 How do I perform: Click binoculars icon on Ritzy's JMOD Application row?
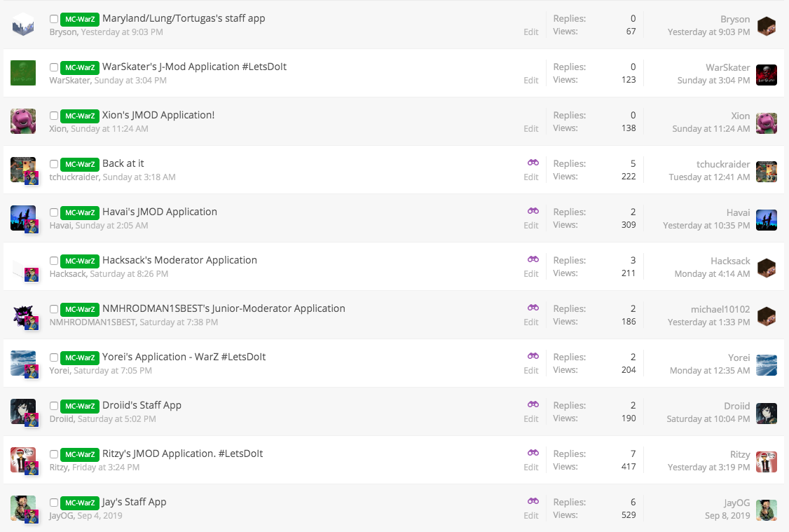click(x=533, y=453)
